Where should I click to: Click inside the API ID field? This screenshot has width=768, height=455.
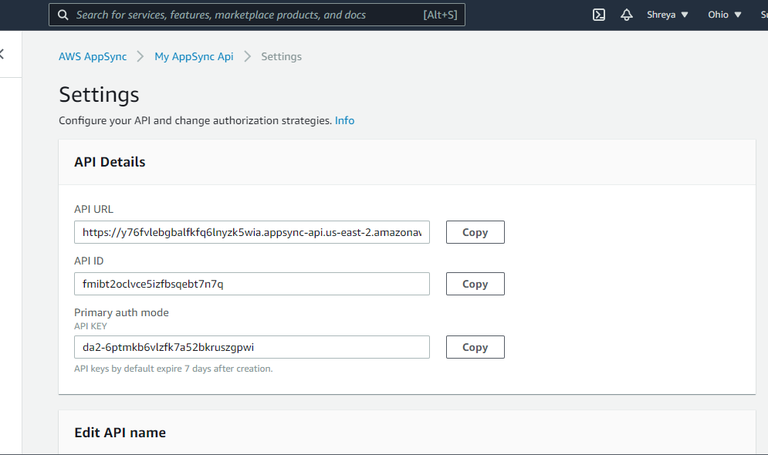click(251, 284)
